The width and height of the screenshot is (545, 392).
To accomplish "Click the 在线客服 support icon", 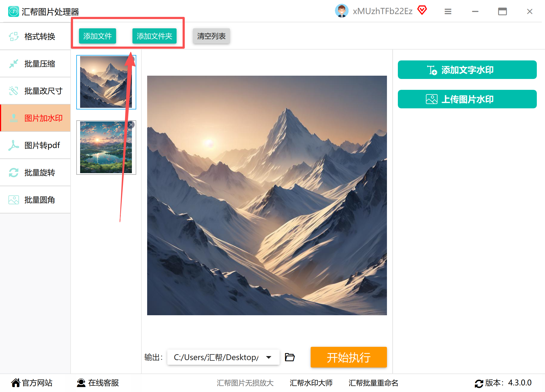I will [x=81, y=383].
